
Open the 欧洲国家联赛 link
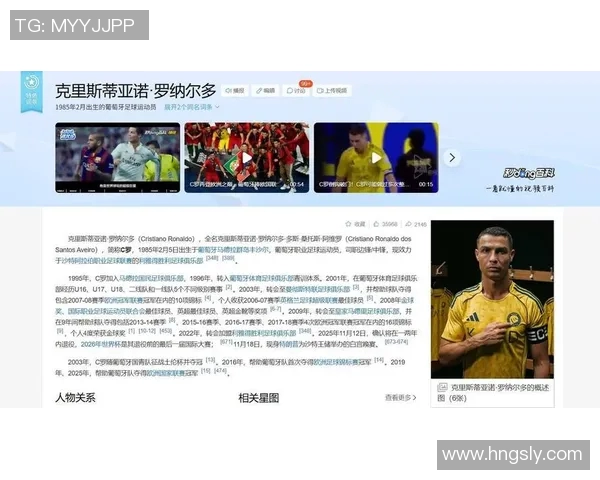pyautogui.click(x=166, y=373)
